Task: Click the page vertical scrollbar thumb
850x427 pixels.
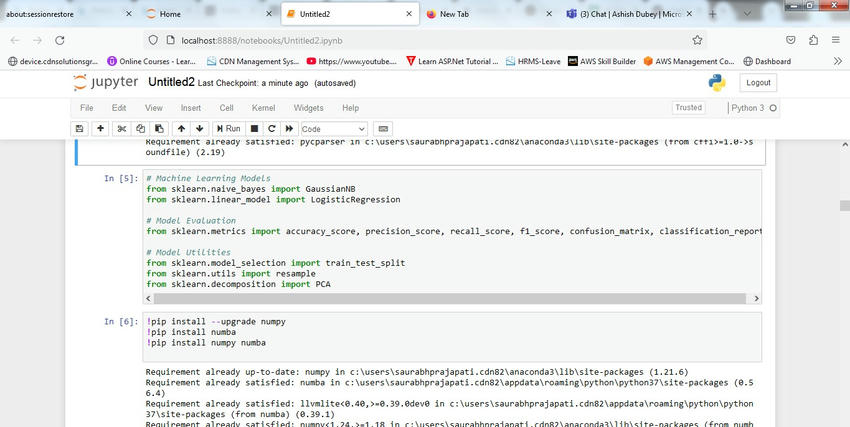Action: point(845,205)
